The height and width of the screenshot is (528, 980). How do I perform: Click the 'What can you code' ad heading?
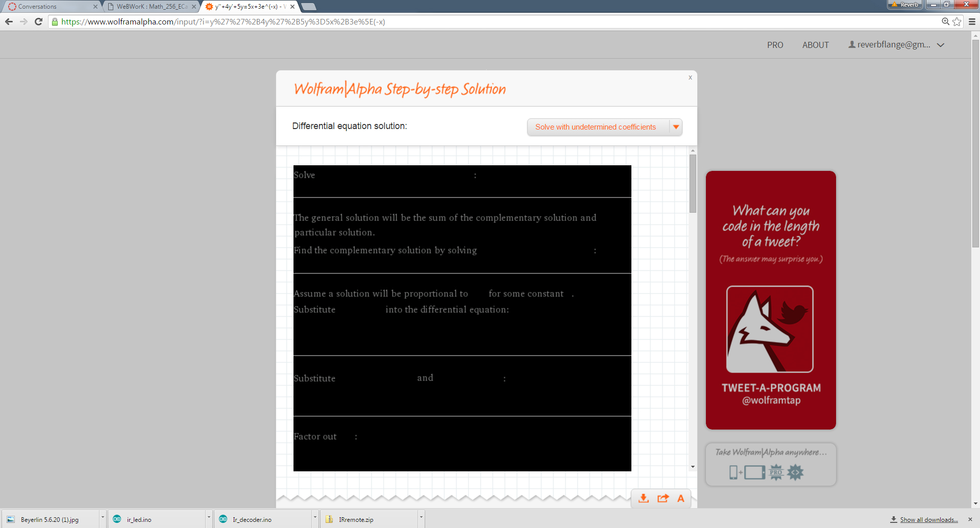pyautogui.click(x=771, y=225)
